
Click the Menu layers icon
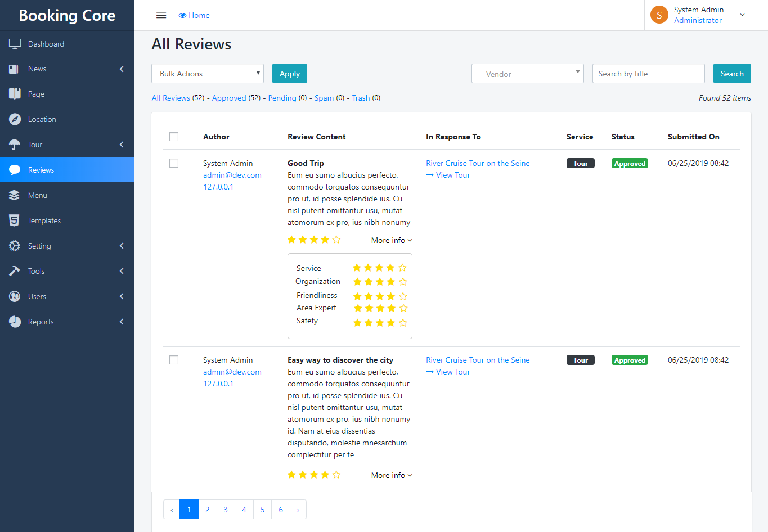[x=15, y=195]
